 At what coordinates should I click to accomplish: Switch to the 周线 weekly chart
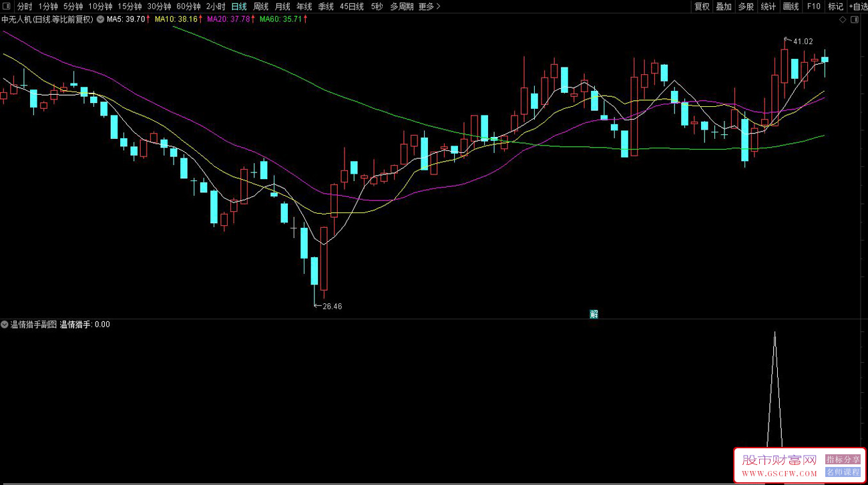click(260, 6)
